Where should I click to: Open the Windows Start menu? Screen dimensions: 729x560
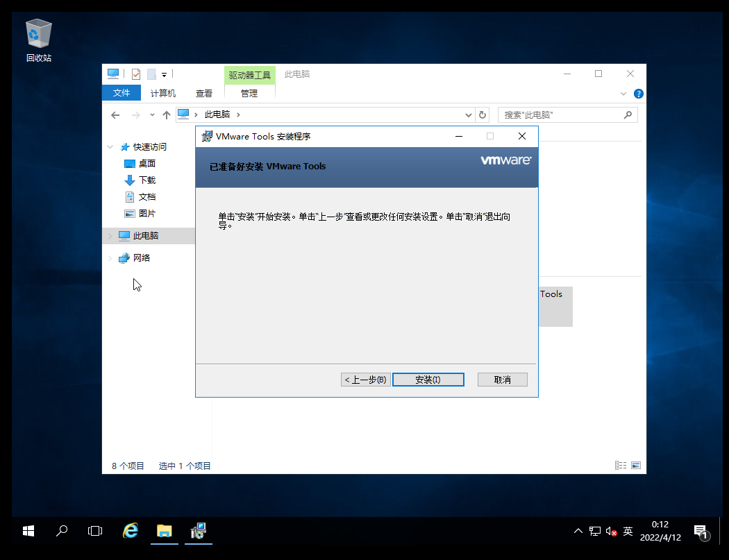tap(28, 531)
